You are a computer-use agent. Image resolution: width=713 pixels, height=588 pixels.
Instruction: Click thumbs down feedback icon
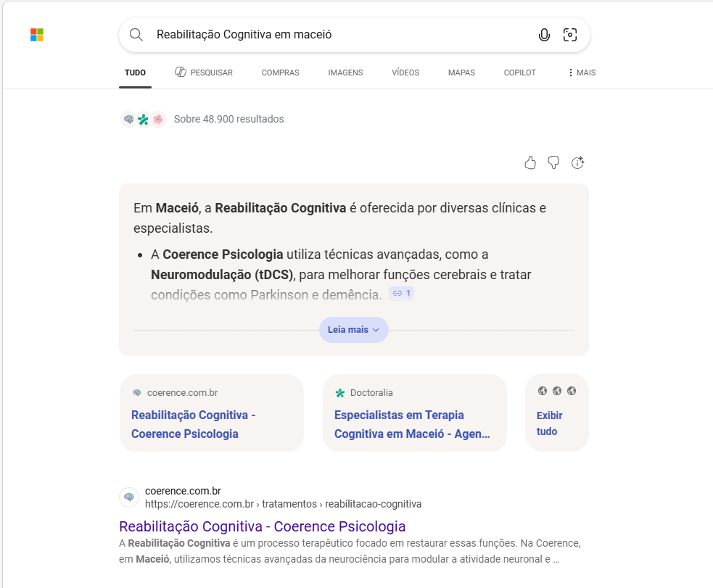coord(553,162)
